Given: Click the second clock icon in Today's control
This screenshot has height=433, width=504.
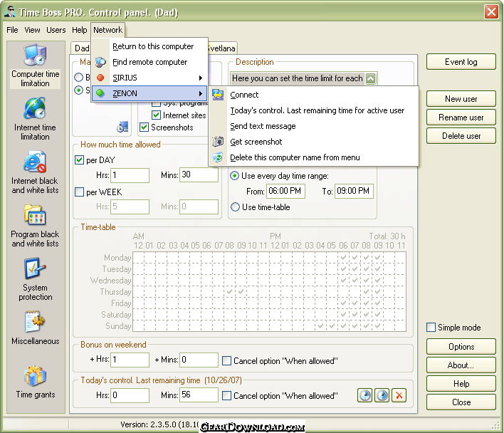Looking at the screenshot, I should tap(382, 395).
